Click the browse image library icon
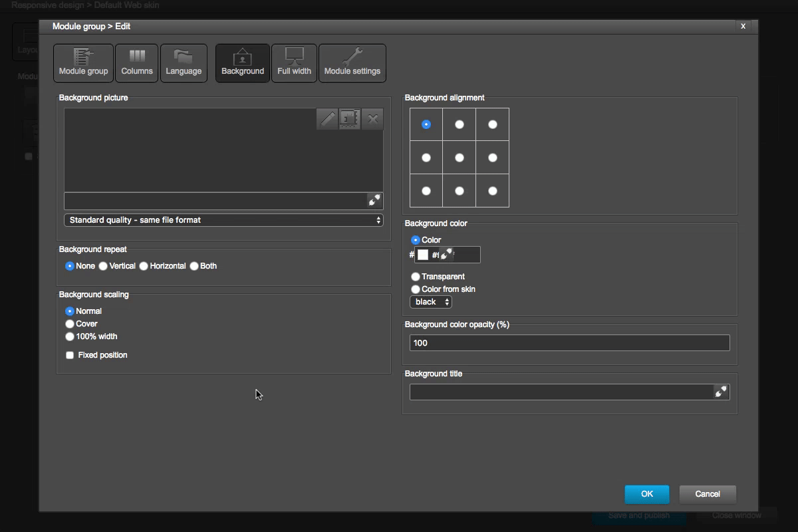The height and width of the screenshot is (532, 798). [350, 119]
